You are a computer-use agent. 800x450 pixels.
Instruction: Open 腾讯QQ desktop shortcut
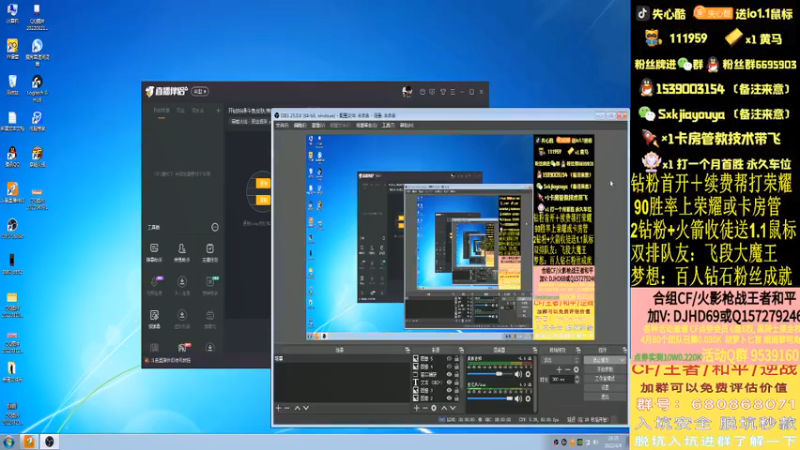pos(12,157)
